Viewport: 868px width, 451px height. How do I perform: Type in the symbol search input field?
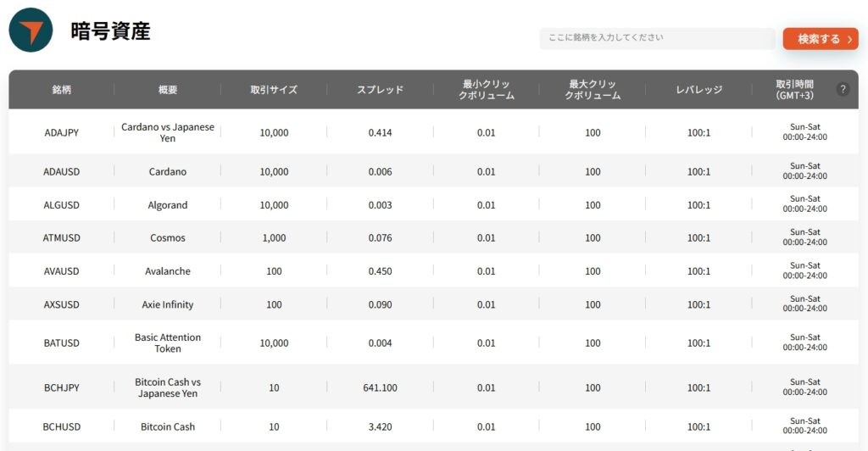pos(657,38)
